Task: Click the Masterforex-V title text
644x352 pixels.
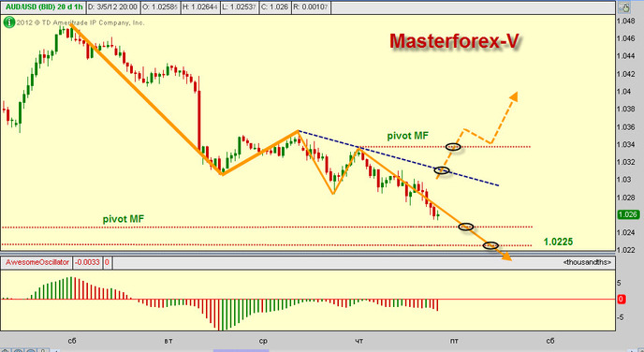Action: (454, 41)
